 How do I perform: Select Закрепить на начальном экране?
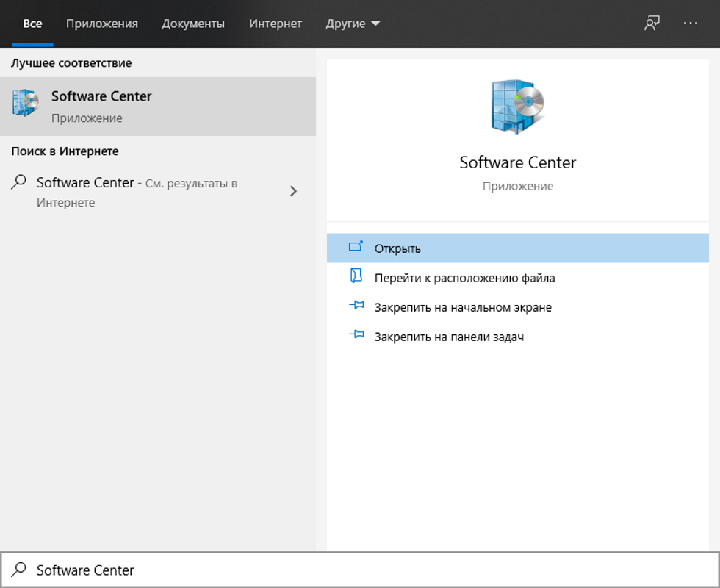coord(518,307)
